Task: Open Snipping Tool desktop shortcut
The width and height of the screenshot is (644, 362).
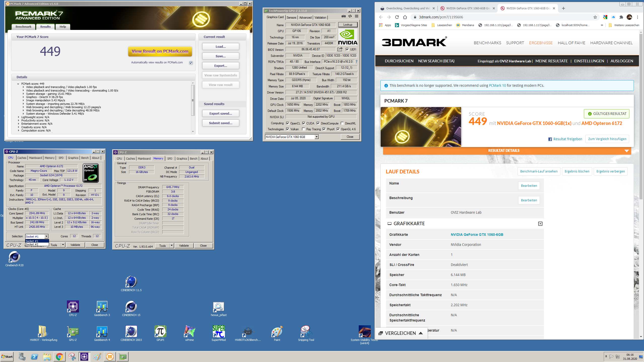Action: pos(306,334)
